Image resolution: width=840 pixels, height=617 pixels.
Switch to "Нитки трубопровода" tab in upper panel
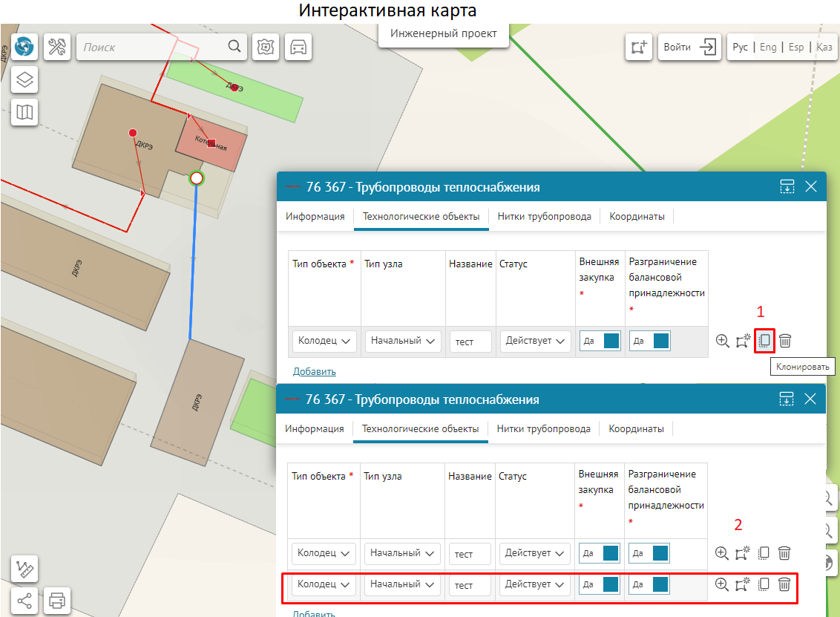[x=544, y=217]
